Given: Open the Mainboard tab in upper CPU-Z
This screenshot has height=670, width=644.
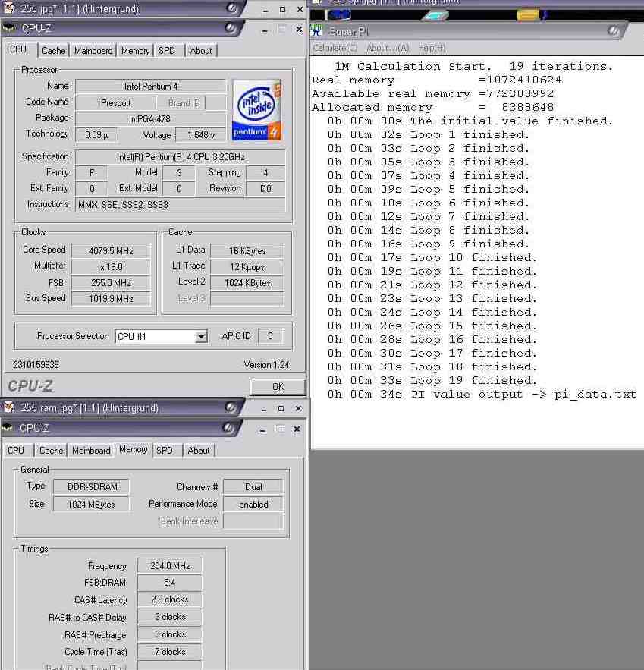Looking at the screenshot, I should tap(93, 51).
